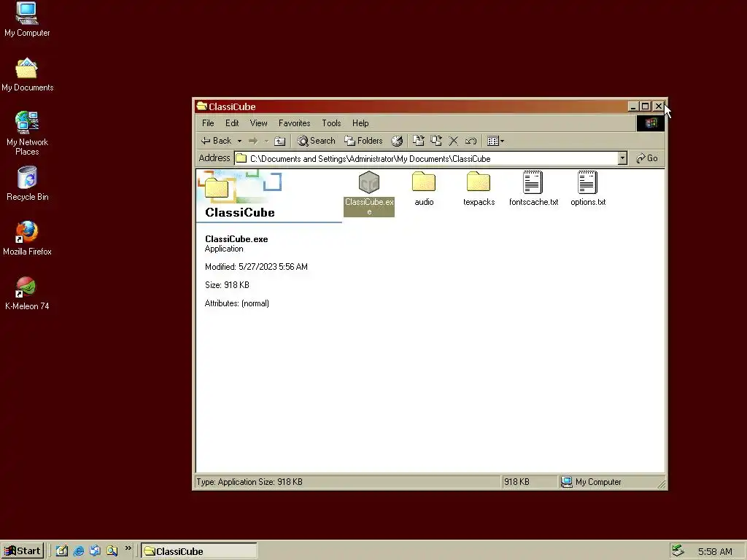Click the Delete toolbar icon

coord(454,141)
